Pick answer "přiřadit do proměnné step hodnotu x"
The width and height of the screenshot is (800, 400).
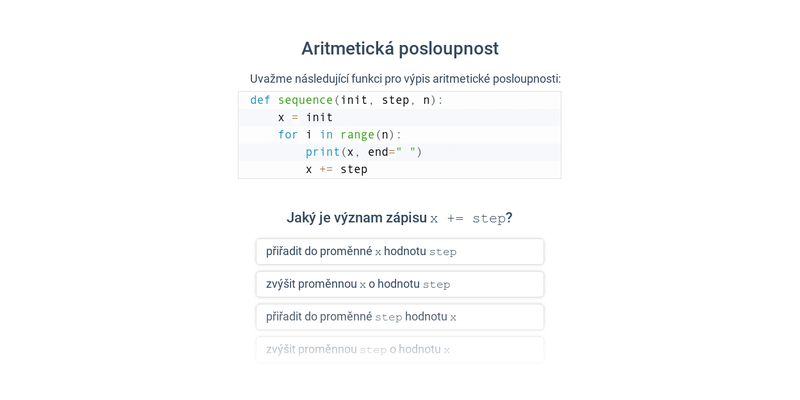tap(399, 317)
